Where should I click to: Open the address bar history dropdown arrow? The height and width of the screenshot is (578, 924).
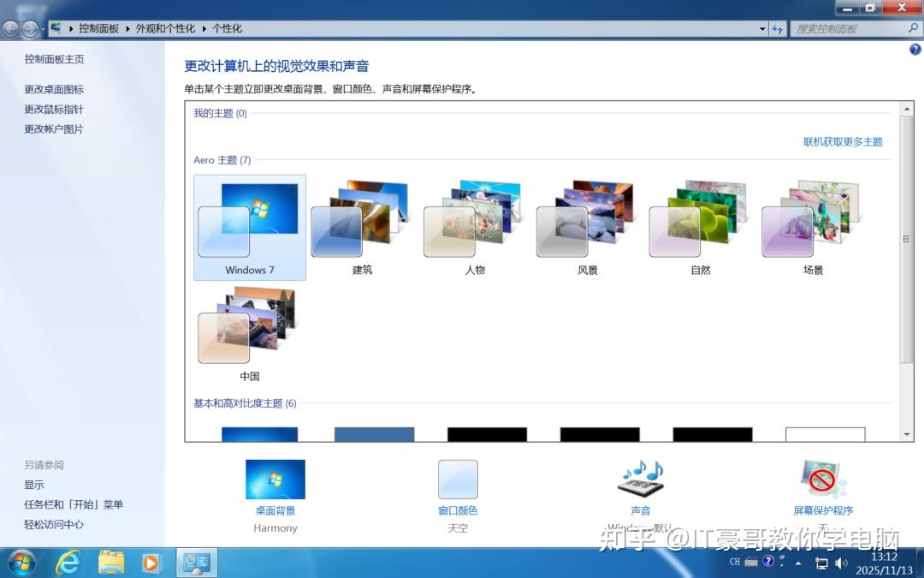762,27
